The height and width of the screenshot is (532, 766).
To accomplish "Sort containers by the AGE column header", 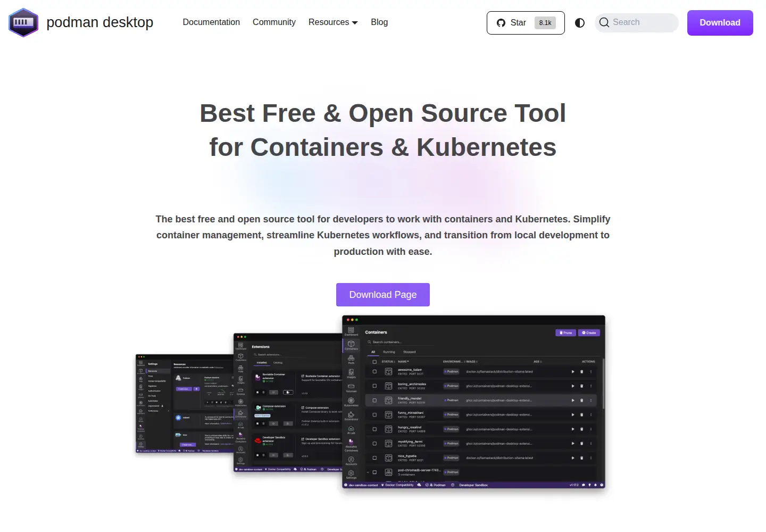I will [x=537, y=362].
